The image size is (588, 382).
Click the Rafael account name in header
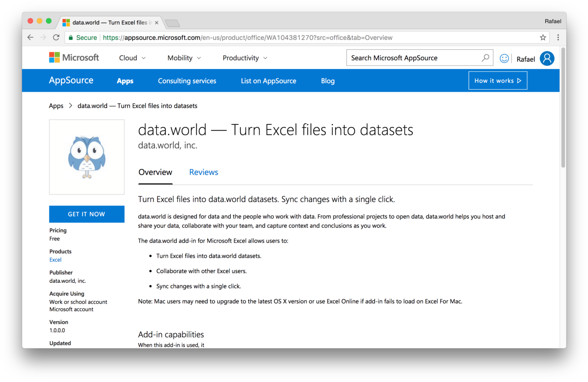(x=525, y=59)
